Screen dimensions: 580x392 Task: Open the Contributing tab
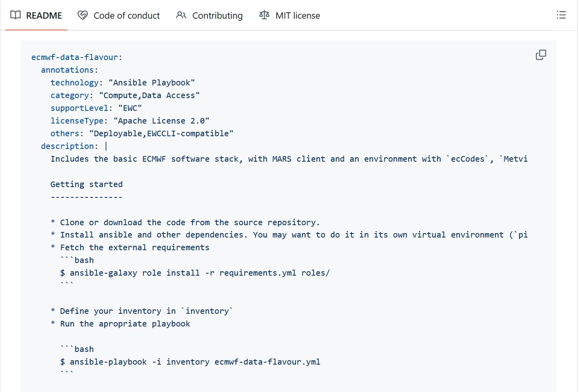point(209,15)
